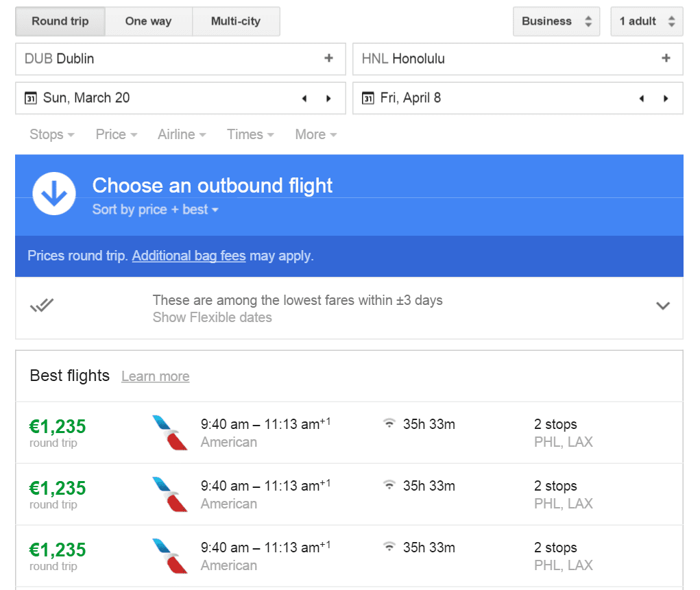The width and height of the screenshot is (700, 590).
Task: Advance return date with right arrow
Action: (x=666, y=98)
